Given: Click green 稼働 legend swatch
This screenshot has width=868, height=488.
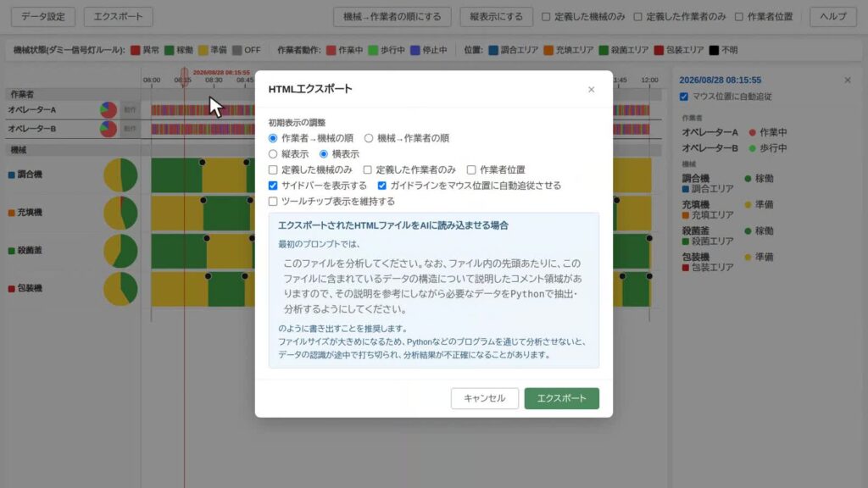Looking at the screenshot, I should click(170, 50).
